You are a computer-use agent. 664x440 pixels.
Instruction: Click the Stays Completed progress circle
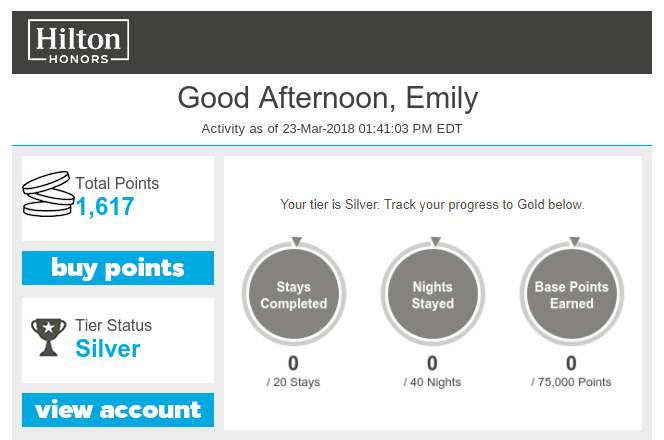click(x=294, y=295)
